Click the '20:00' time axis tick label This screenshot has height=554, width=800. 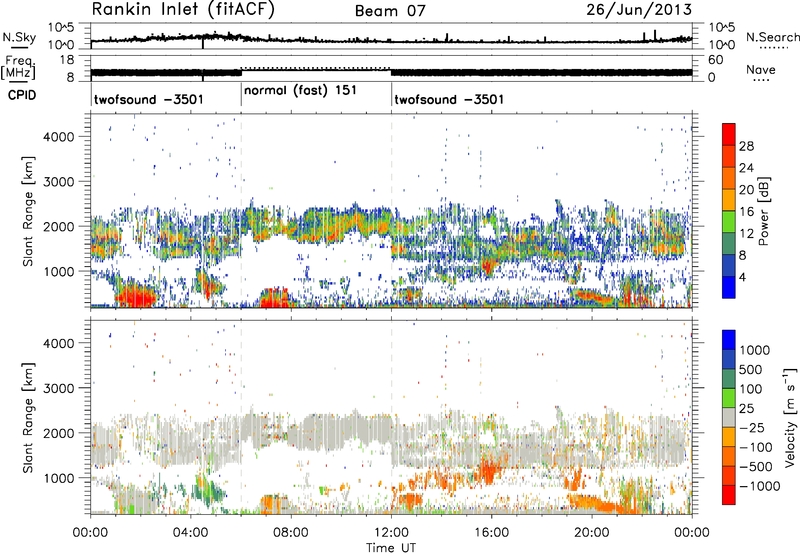pos(592,533)
